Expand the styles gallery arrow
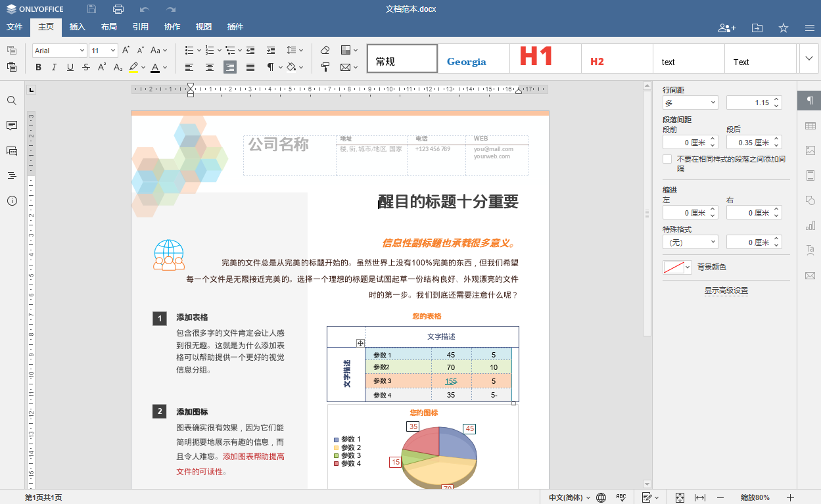Viewport: 821px width, 504px height. pos(809,58)
